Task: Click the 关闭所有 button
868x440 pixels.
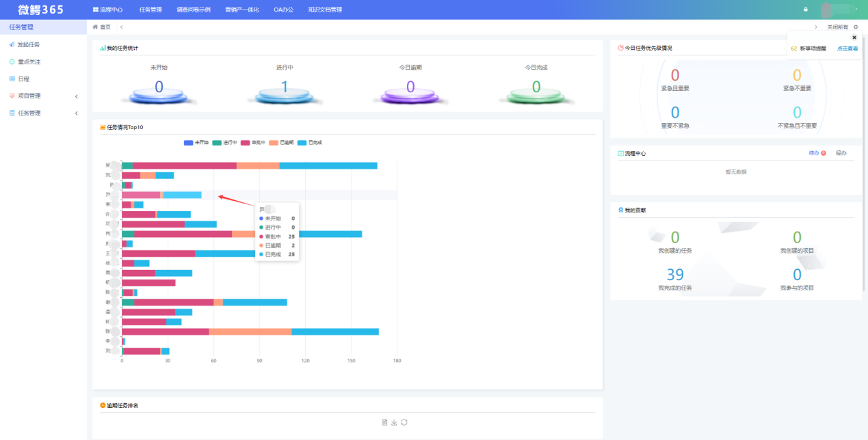Action: pyautogui.click(x=837, y=27)
